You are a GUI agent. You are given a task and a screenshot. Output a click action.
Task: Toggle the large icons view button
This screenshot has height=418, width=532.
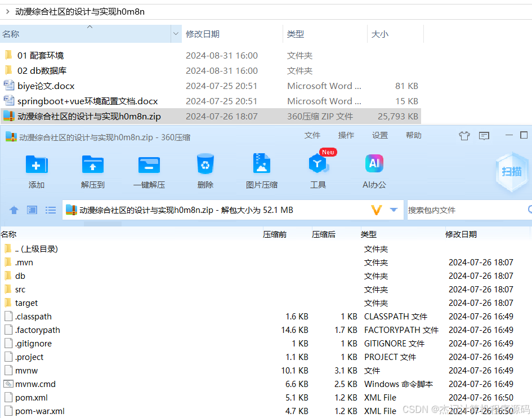(32, 210)
